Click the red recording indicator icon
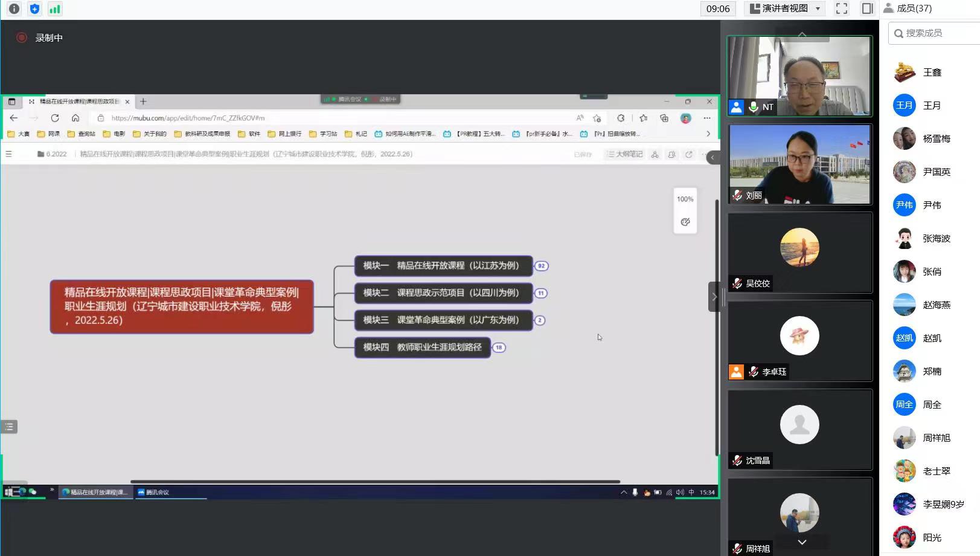The height and width of the screenshot is (556, 980). pos(22,37)
